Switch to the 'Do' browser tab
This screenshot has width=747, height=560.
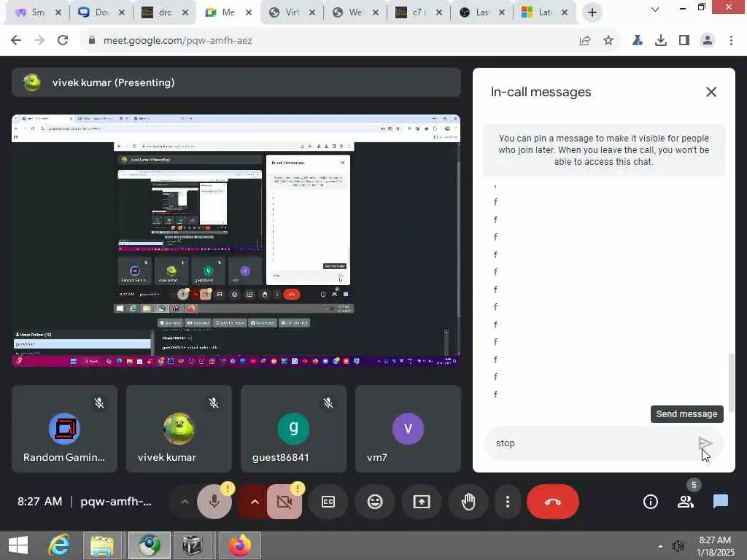tap(101, 12)
